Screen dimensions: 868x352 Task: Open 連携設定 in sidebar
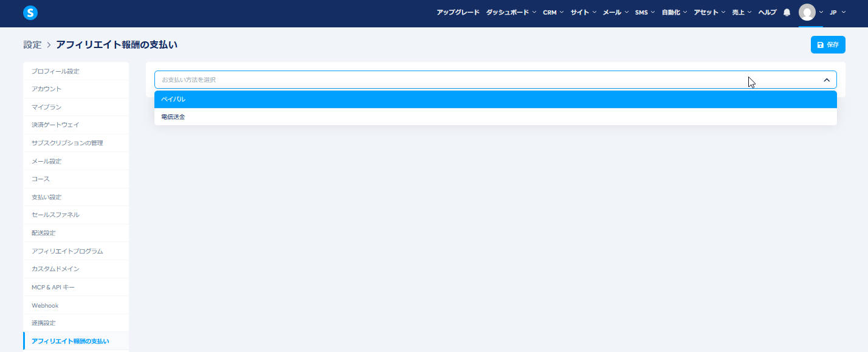pos(76,323)
